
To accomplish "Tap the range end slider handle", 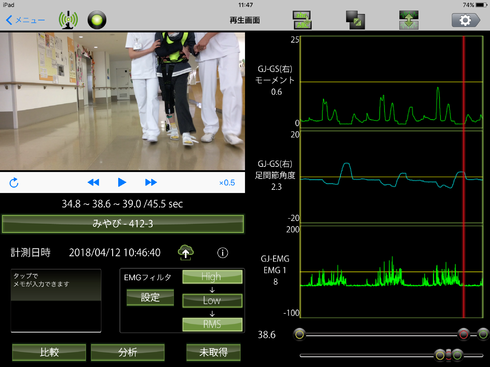I will click(483, 334).
